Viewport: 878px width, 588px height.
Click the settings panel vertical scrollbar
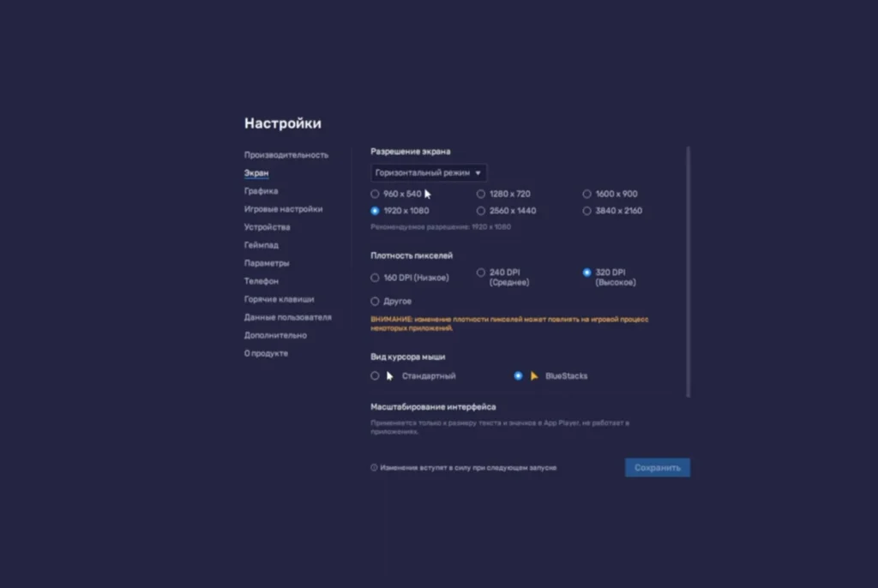click(x=688, y=272)
